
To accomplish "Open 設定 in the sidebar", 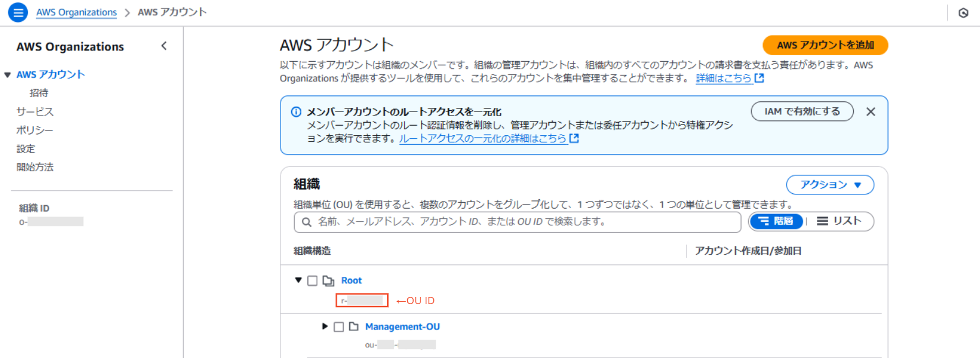I will point(25,149).
